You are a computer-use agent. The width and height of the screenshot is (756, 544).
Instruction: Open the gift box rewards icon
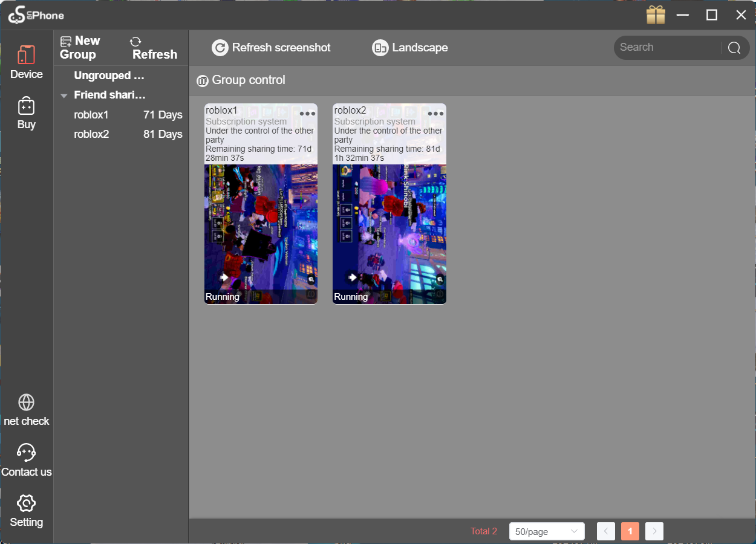[656, 15]
